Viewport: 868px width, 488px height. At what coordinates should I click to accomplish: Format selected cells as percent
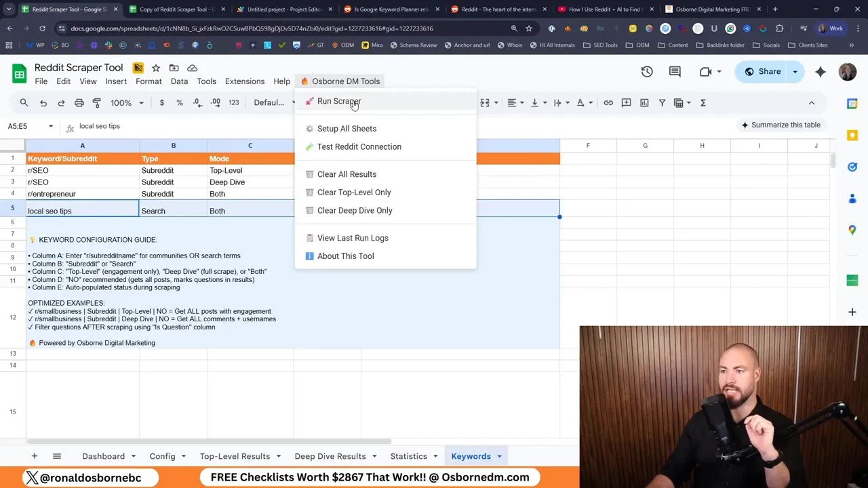tap(180, 102)
